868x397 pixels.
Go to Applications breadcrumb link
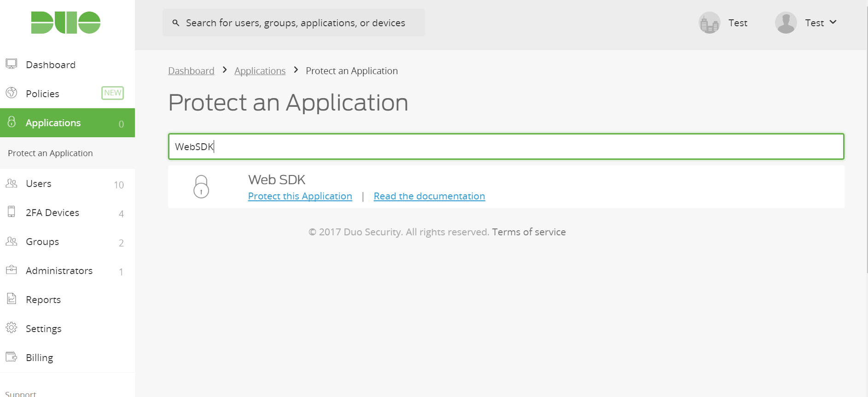point(260,71)
